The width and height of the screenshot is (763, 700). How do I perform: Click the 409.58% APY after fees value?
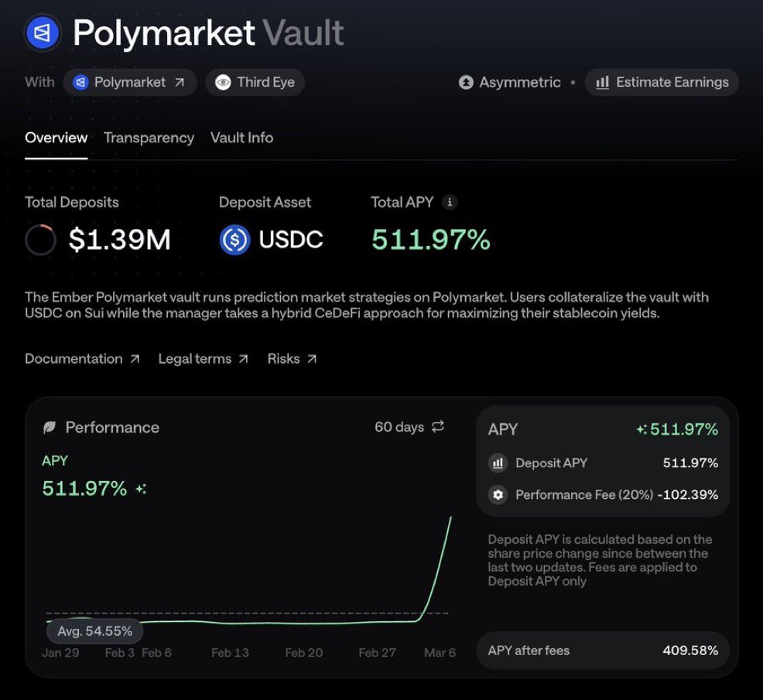point(690,650)
